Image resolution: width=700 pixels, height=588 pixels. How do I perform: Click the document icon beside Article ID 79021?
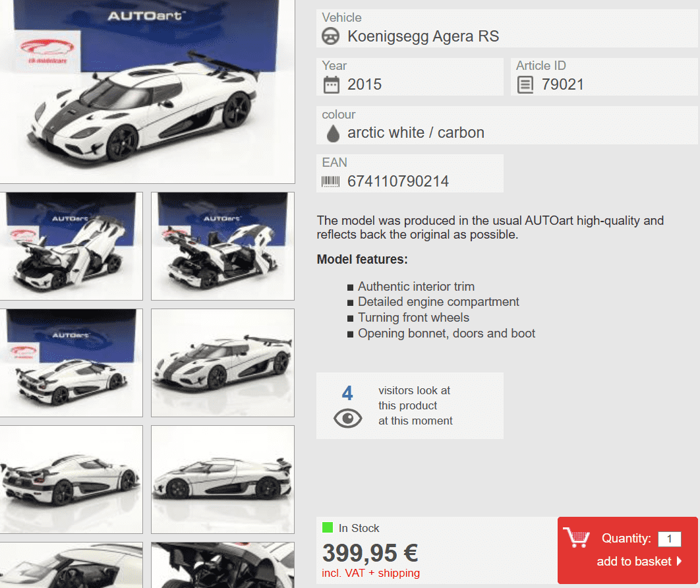click(x=525, y=84)
